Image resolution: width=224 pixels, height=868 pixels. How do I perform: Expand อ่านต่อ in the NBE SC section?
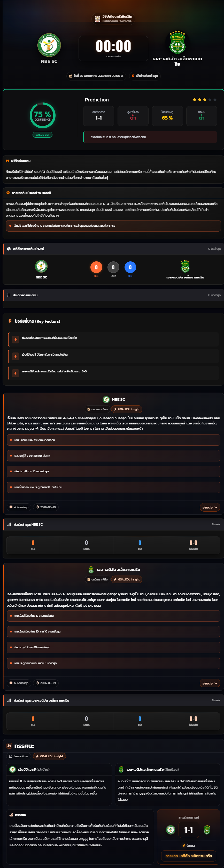coord(210,507)
